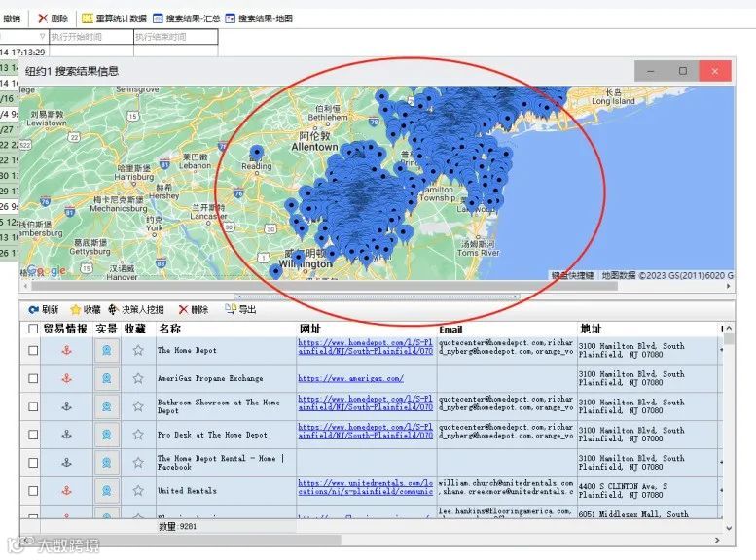Star Bathroom Showroom at The Home Depot
Image resolution: width=756 pixels, height=560 pixels.
tap(138, 406)
